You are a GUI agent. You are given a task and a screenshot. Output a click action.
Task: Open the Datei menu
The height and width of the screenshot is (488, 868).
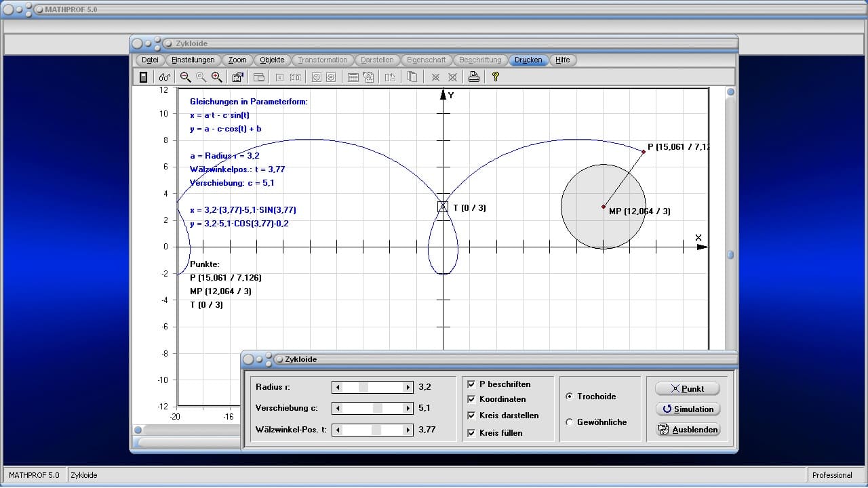150,60
